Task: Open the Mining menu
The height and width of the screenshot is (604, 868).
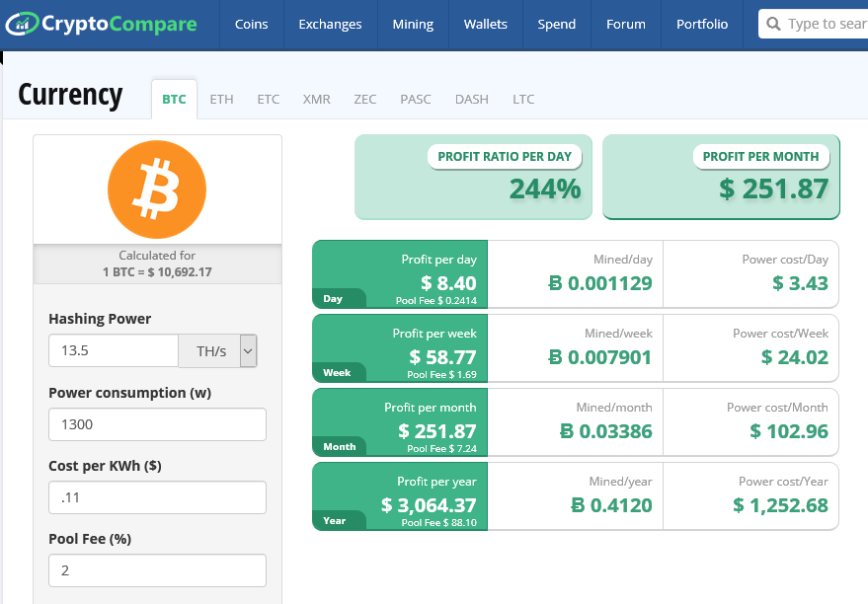Action: (412, 23)
